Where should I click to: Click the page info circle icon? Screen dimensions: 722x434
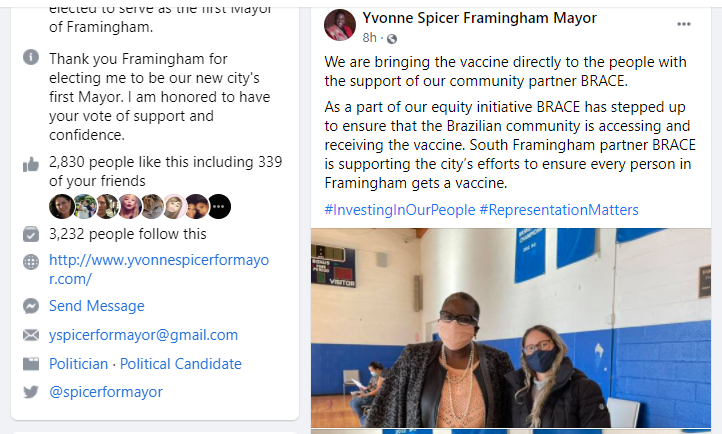pyautogui.click(x=30, y=59)
